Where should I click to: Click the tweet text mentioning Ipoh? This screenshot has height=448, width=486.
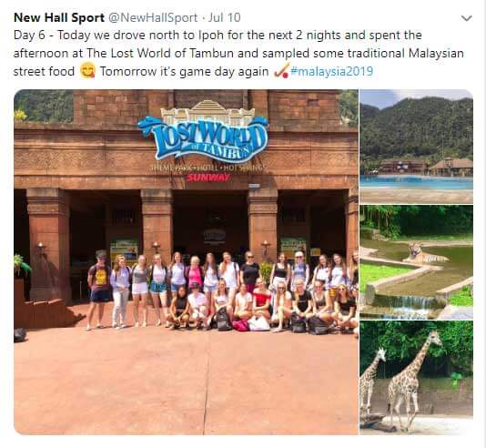[218, 35]
